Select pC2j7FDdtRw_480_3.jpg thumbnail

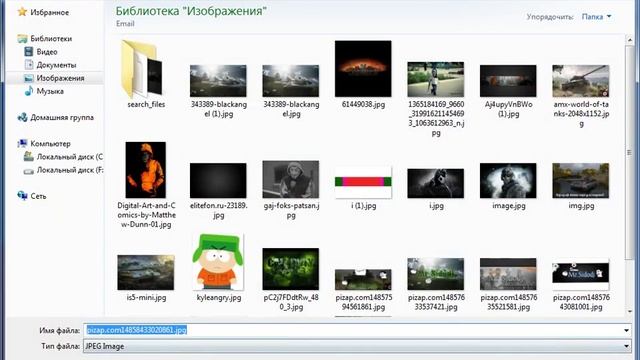tap(291, 269)
